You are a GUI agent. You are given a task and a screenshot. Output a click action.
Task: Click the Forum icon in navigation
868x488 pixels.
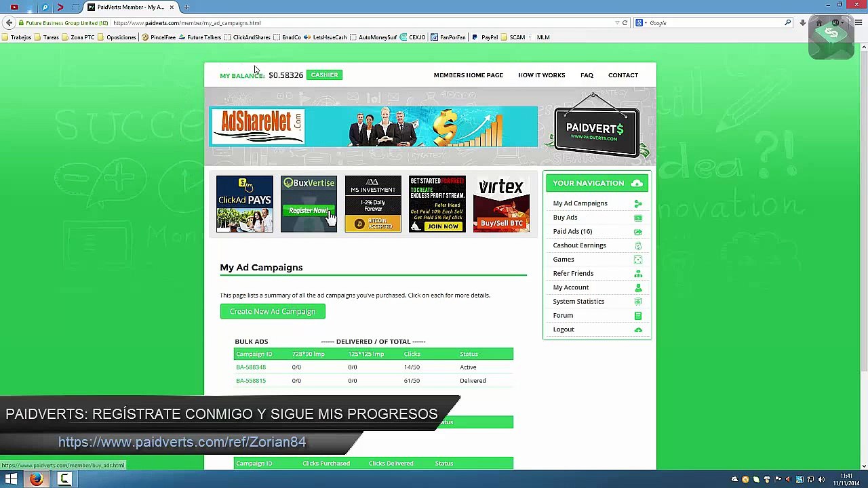coord(637,316)
